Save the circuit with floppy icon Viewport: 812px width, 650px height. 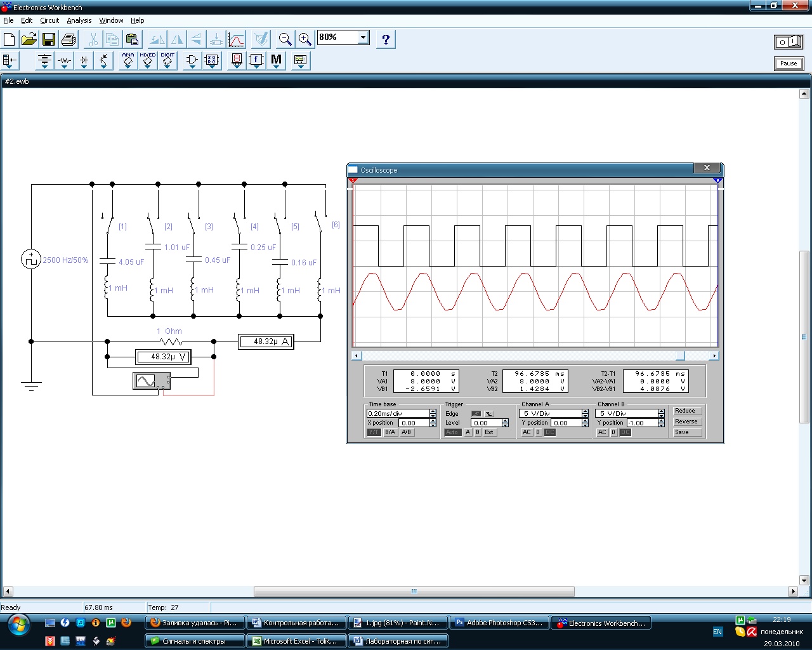pos(48,40)
